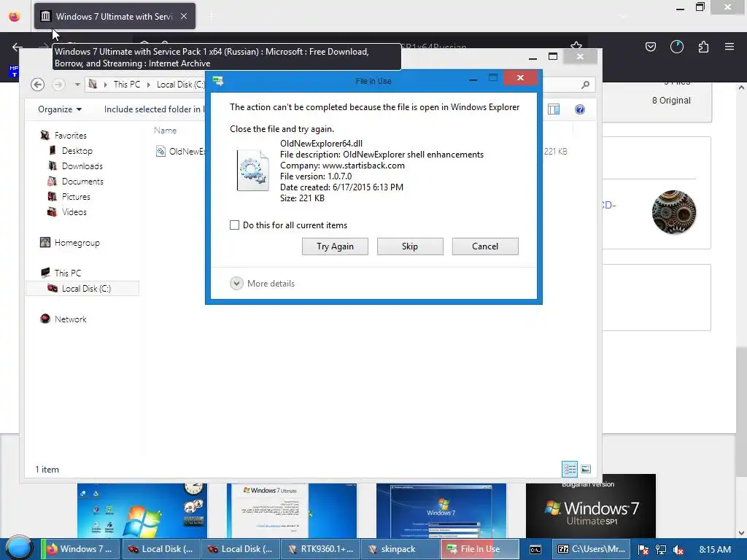
Task: Bookmark page with star icon
Action: (x=576, y=46)
